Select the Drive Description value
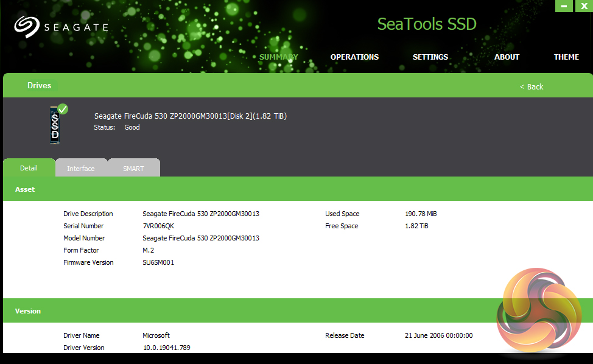Screen dimensions: 593x364 [x=201, y=214]
